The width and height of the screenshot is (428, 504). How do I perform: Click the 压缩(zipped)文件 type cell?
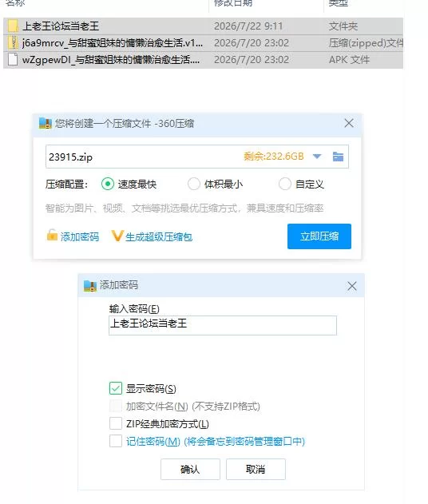366,43
